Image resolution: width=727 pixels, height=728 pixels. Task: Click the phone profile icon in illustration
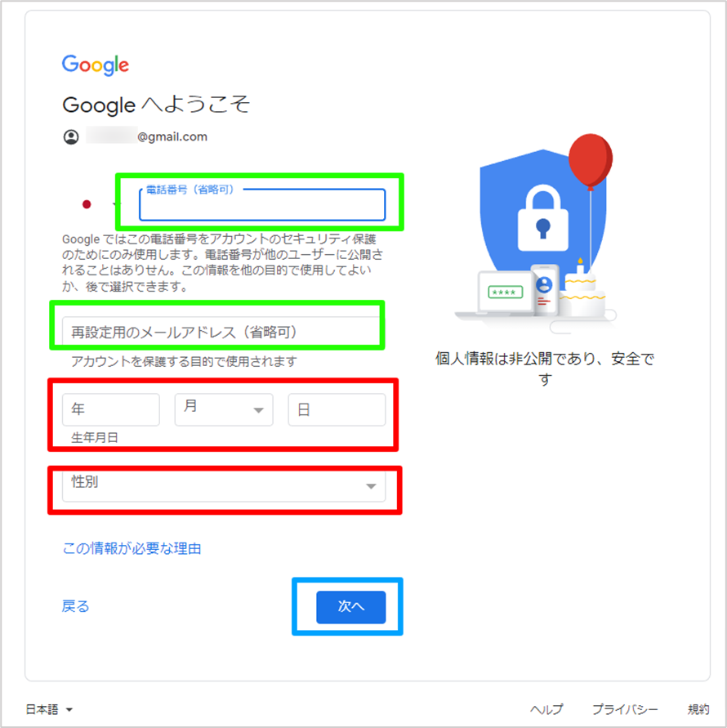tap(544, 284)
